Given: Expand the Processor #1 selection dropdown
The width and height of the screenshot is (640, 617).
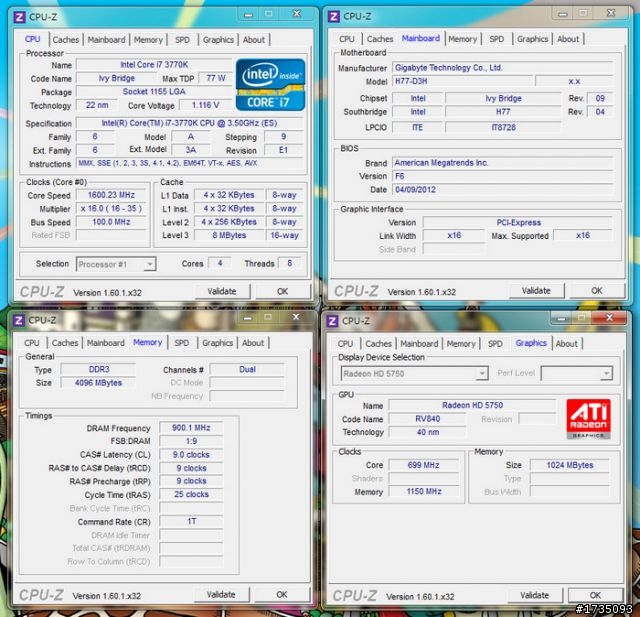Looking at the screenshot, I should 150,264.
